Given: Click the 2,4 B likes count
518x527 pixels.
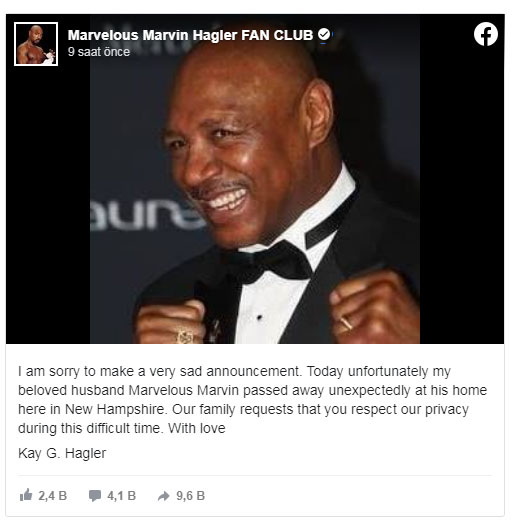Looking at the screenshot, I should (52, 496).
